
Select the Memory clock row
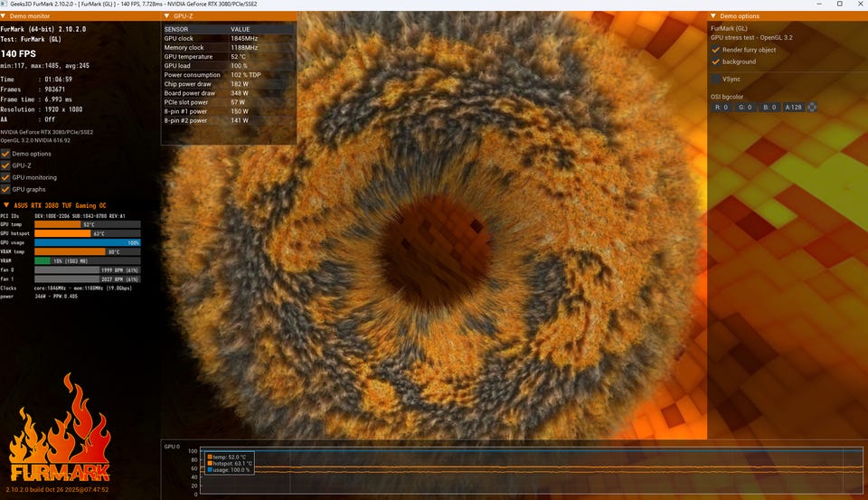[229, 48]
